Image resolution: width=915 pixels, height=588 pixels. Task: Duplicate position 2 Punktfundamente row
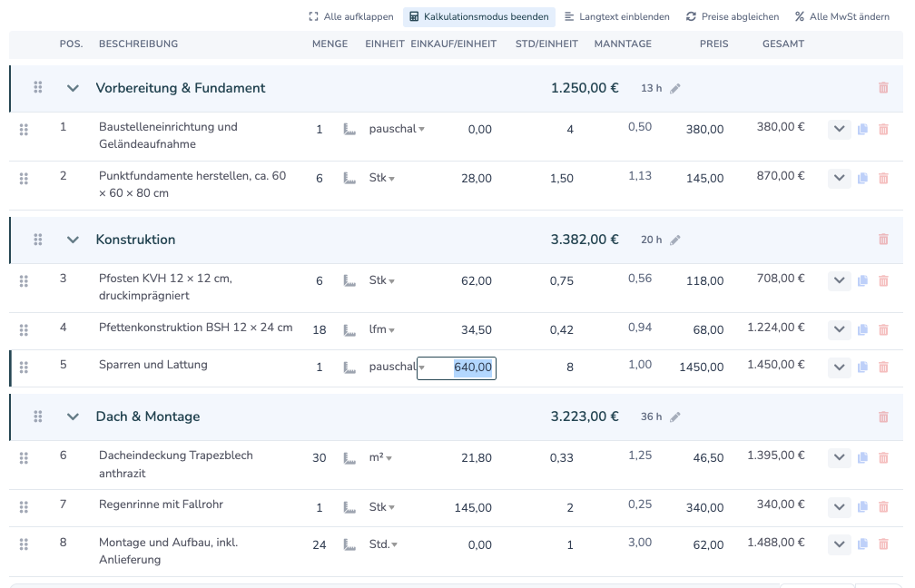(862, 178)
